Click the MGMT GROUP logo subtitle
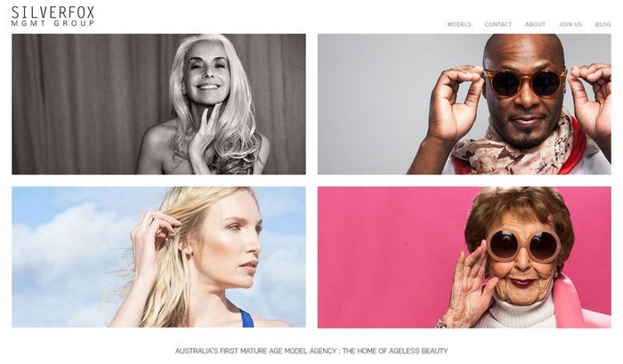623x364 pixels. click(53, 23)
